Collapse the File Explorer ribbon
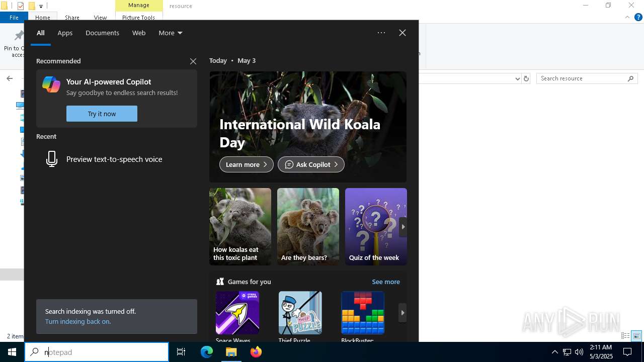 pos(627,17)
